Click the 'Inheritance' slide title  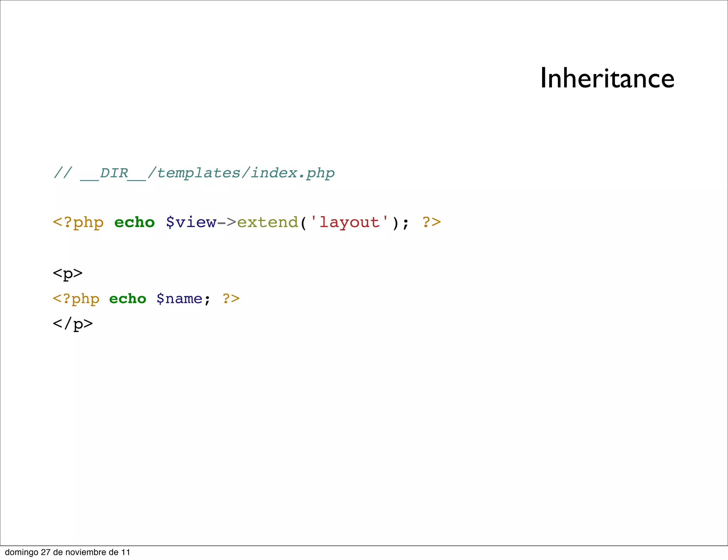click(x=607, y=78)
